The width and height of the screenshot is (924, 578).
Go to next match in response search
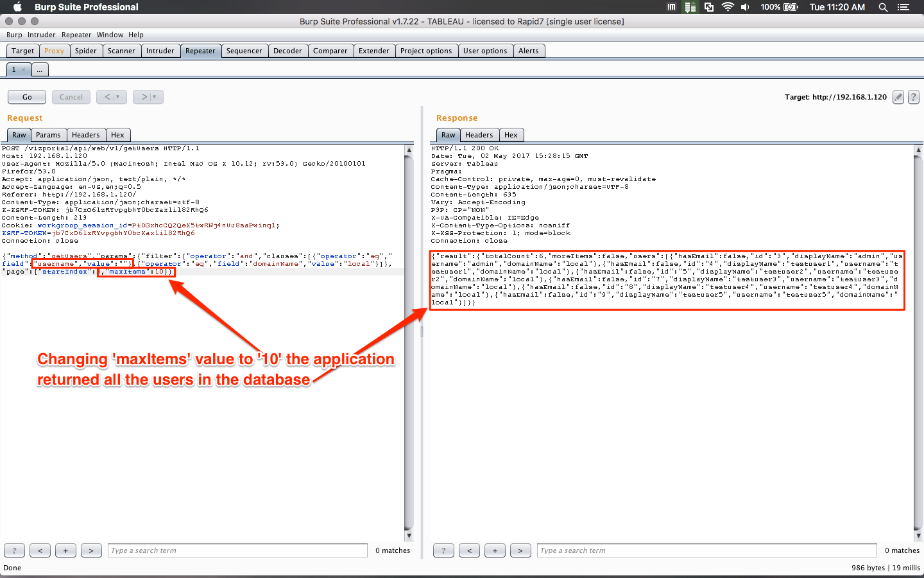tap(520, 550)
